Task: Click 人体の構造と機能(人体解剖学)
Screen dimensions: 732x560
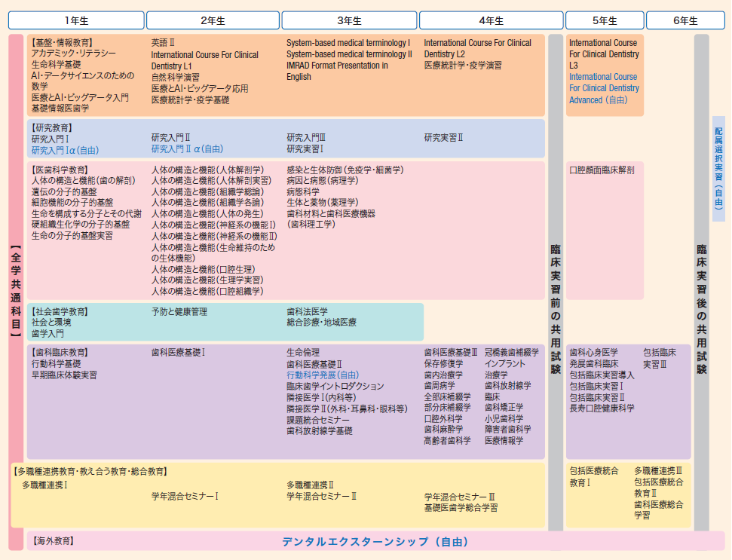Action: point(208,170)
